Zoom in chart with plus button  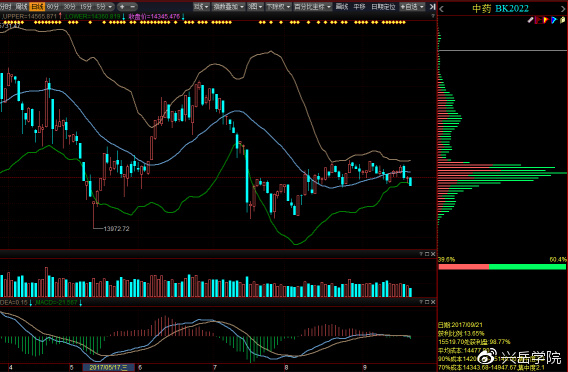click(122, 7)
